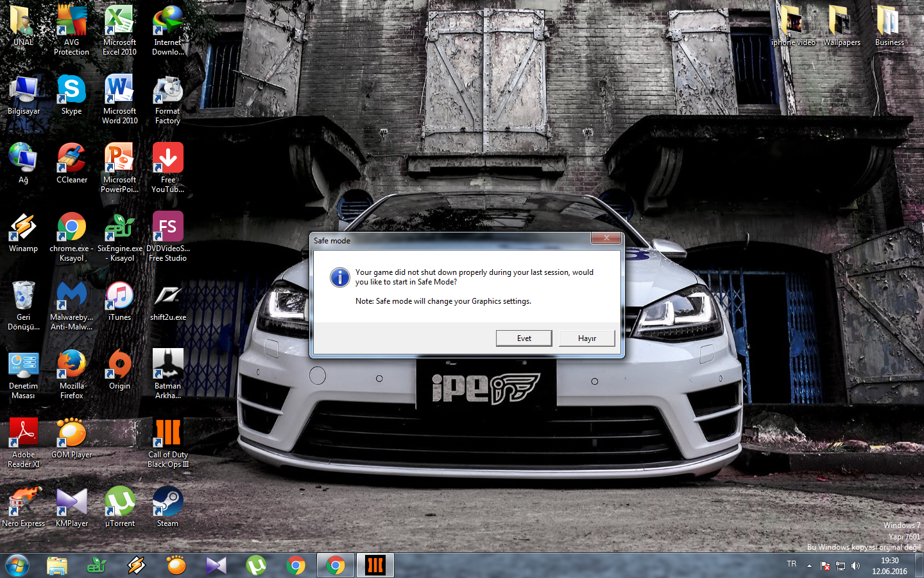Select the Winamp desktop icon
The image size is (924, 578).
23,232
